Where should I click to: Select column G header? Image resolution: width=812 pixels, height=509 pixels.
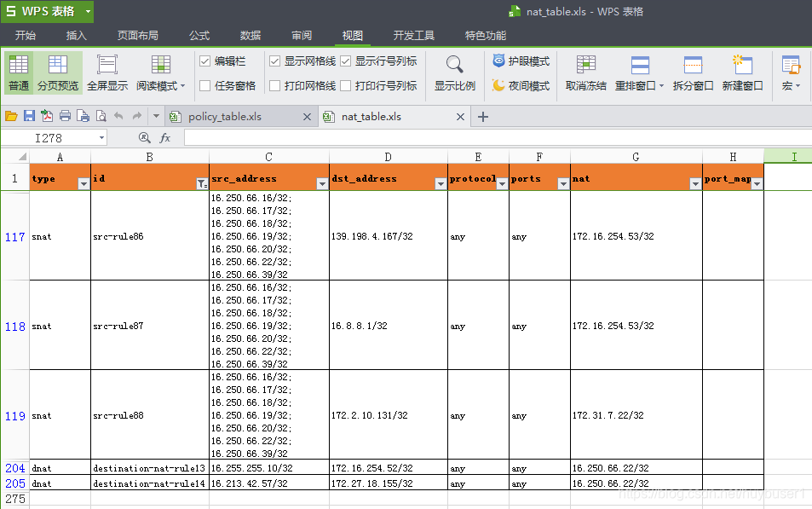click(x=636, y=157)
